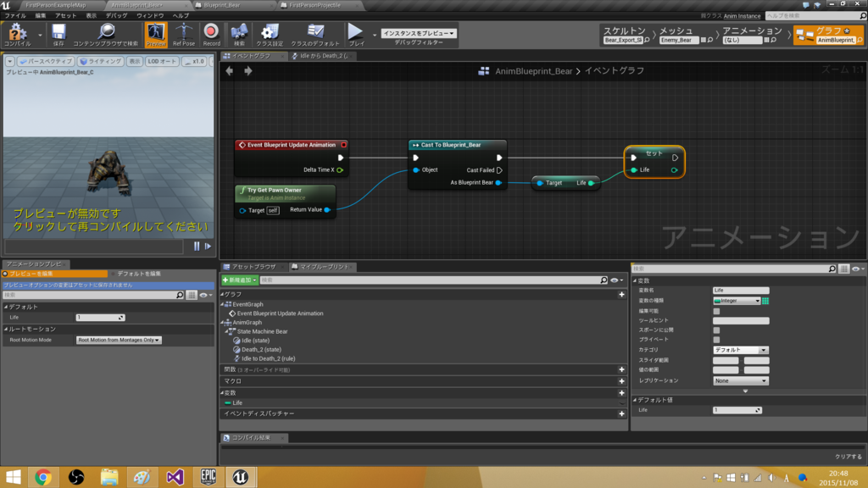
Task: Pause the preview viewport playback
Action: point(197,247)
